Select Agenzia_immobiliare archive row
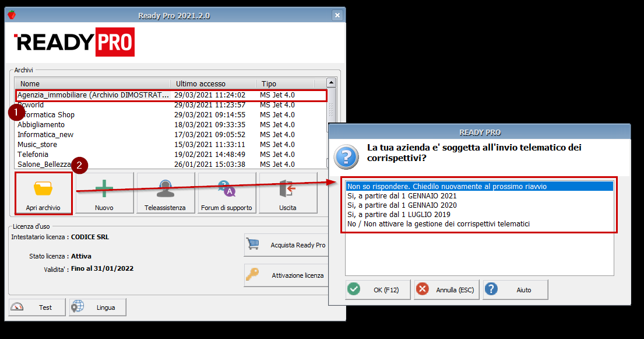644x339 pixels. [x=171, y=95]
